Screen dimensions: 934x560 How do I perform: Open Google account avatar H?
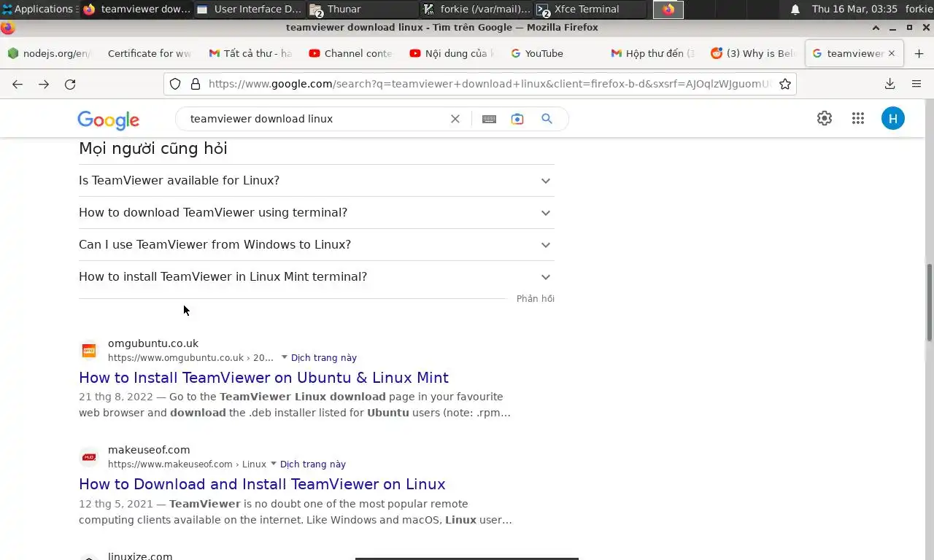(x=892, y=118)
